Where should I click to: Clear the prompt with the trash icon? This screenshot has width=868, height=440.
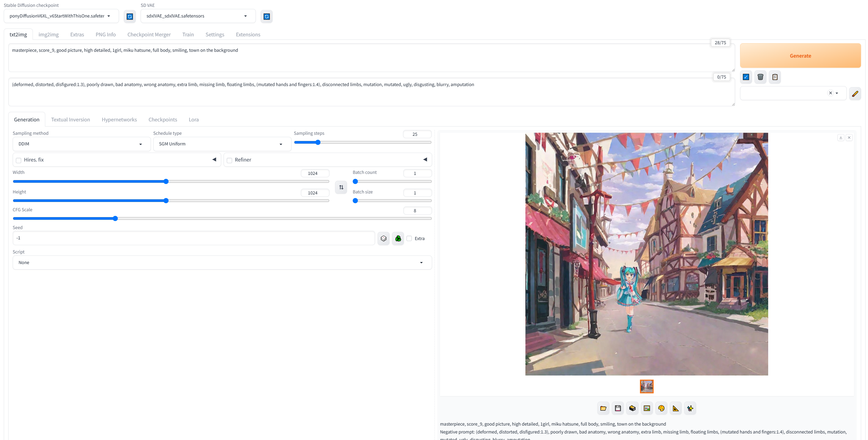tap(760, 77)
